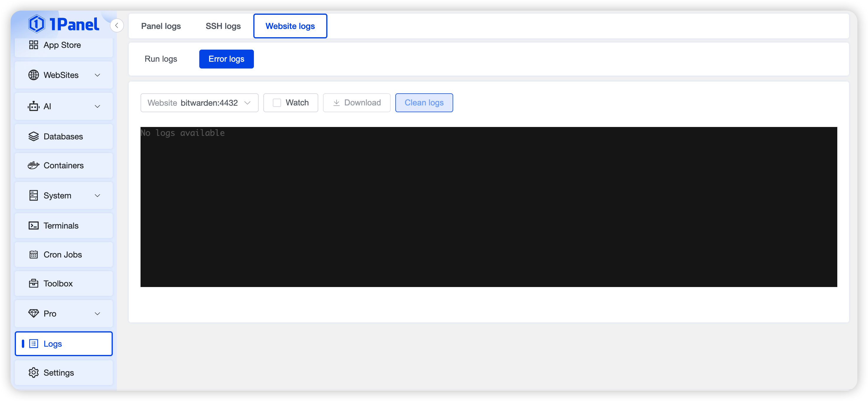Expand the Pro menu chevron
868x401 pixels.
coord(97,314)
